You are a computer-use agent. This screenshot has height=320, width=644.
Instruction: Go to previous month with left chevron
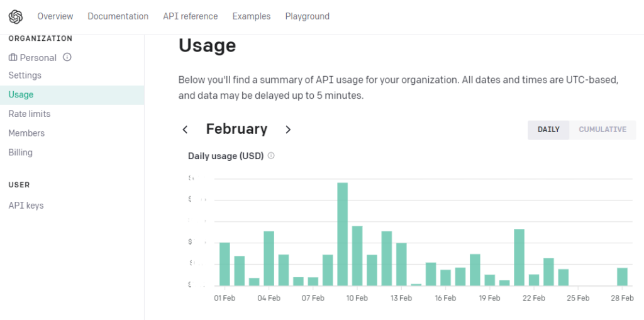click(185, 130)
